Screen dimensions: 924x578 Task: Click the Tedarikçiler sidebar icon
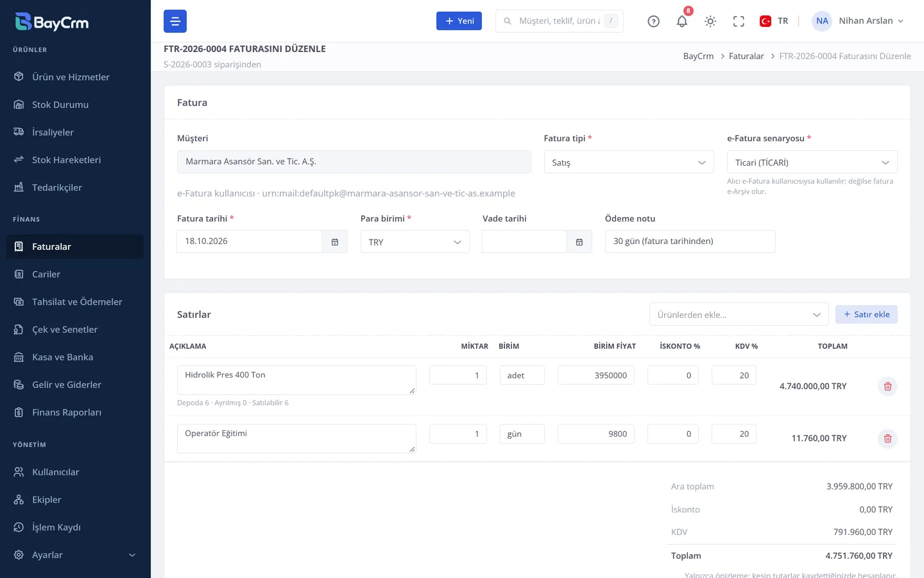click(19, 188)
